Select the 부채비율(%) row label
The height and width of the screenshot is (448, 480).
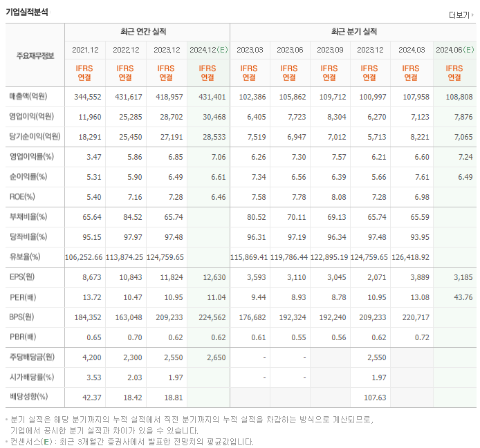pos(28,216)
